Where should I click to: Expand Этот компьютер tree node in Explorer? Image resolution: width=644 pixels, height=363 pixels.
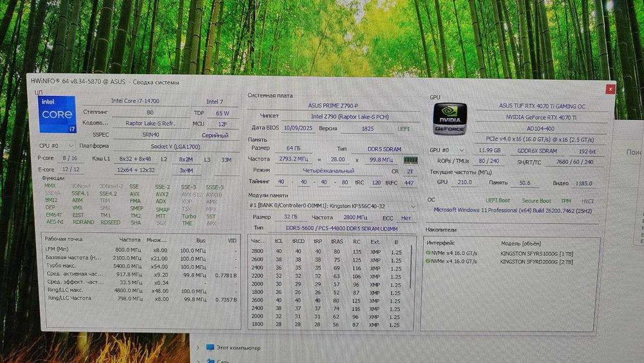click(198, 348)
